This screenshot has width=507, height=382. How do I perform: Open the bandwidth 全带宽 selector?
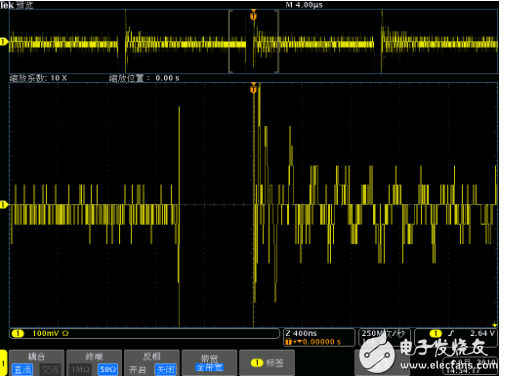(x=210, y=367)
